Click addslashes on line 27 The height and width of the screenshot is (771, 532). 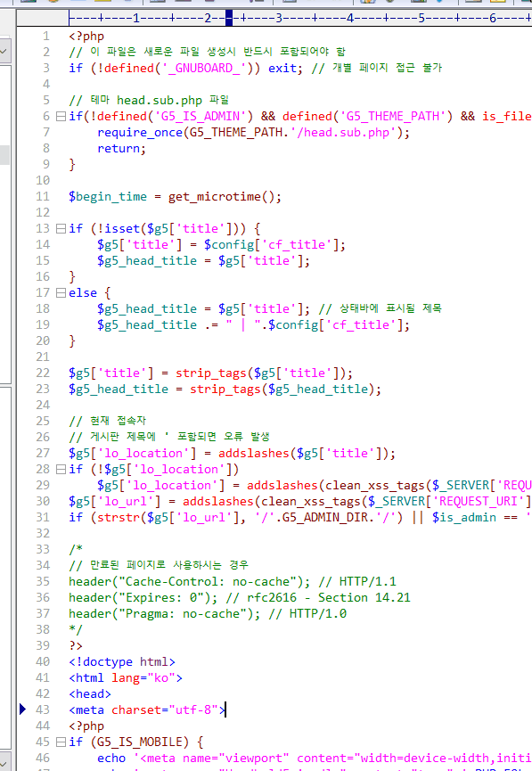[254, 454]
